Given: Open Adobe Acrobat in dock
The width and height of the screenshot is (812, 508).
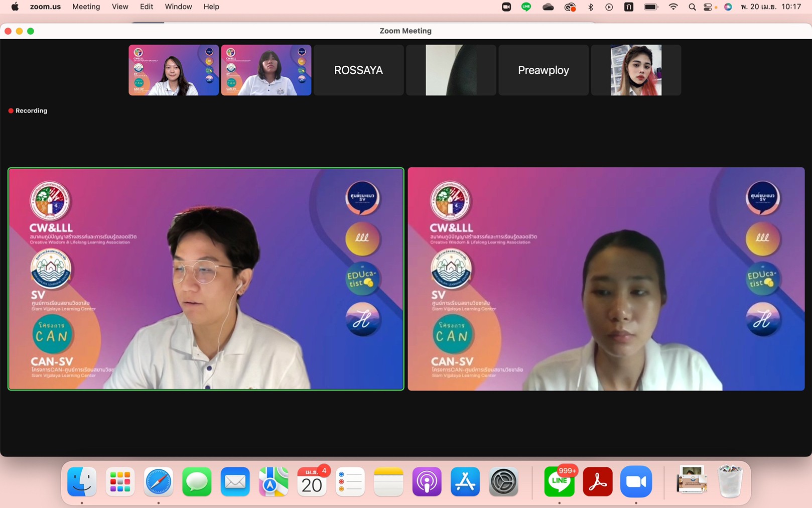Looking at the screenshot, I should (x=597, y=482).
